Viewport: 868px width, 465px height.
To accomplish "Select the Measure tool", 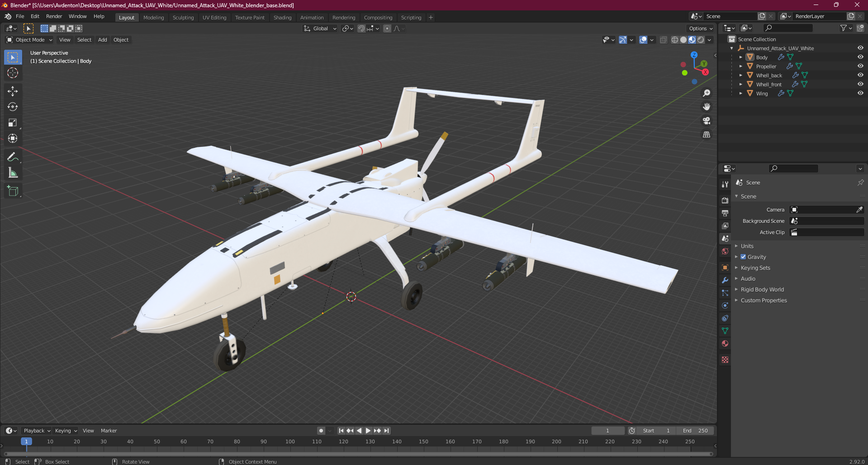I will 13,173.
